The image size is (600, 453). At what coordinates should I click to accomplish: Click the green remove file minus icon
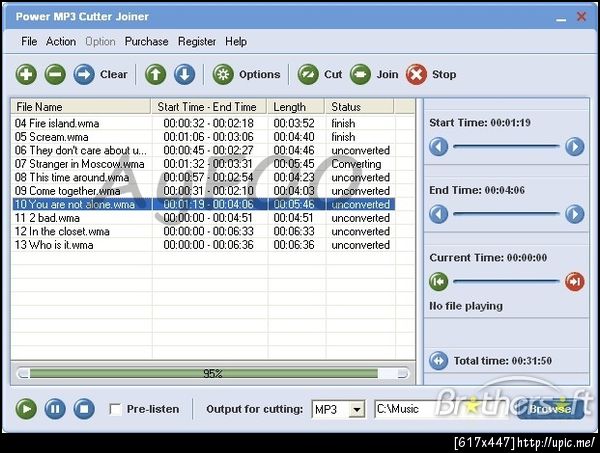tap(55, 74)
